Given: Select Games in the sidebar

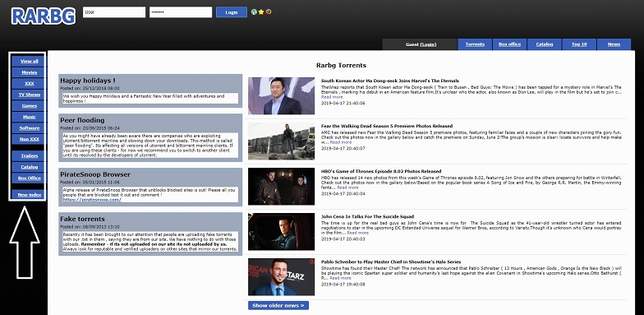Looking at the screenshot, I should (x=30, y=105).
